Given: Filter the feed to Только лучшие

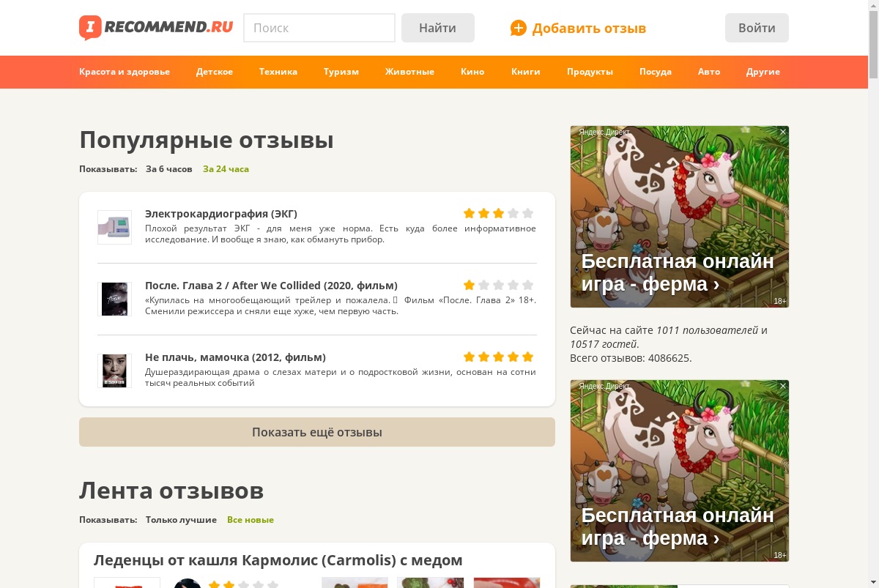Looking at the screenshot, I should (181, 520).
